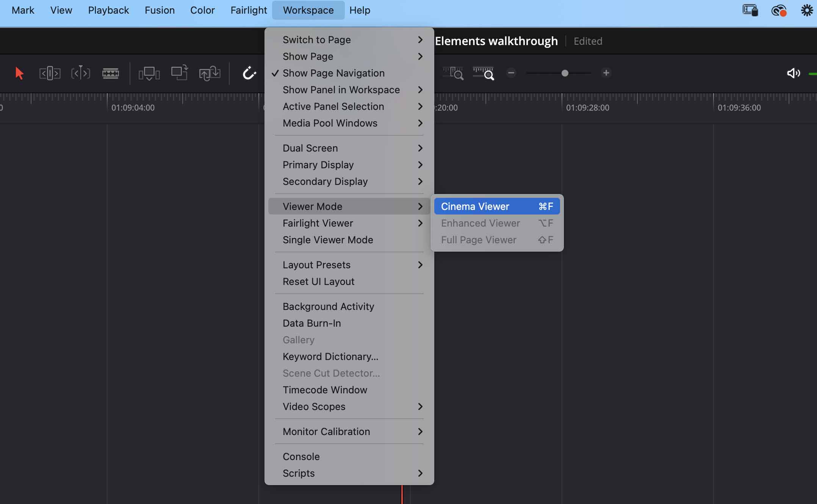Select the Blade edit tool
This screenshot has height=504, width=817.
pos(111,73)
